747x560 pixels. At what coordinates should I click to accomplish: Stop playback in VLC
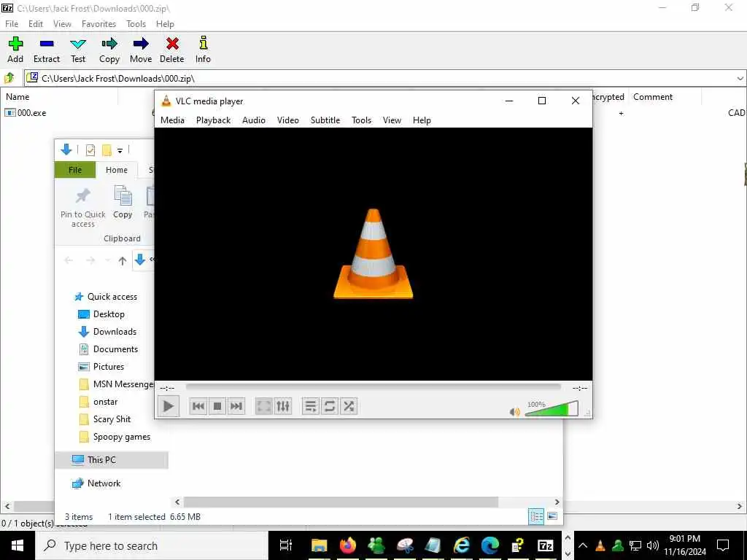(x=217, y=406)
